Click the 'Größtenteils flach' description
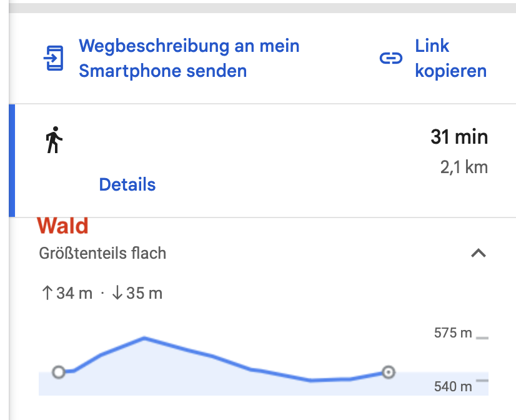The height and width of the screenshot is (420, 516). 102,253
